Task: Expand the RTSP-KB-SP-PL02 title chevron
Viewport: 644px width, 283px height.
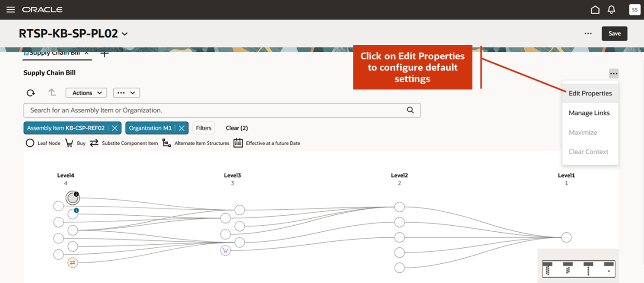Action: [x=124, y=33]
